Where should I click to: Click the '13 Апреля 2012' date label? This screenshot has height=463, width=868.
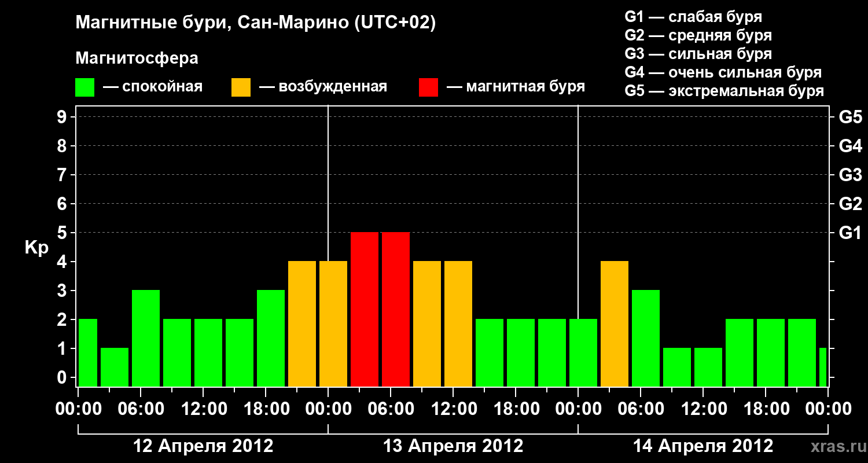pos(453,446)
